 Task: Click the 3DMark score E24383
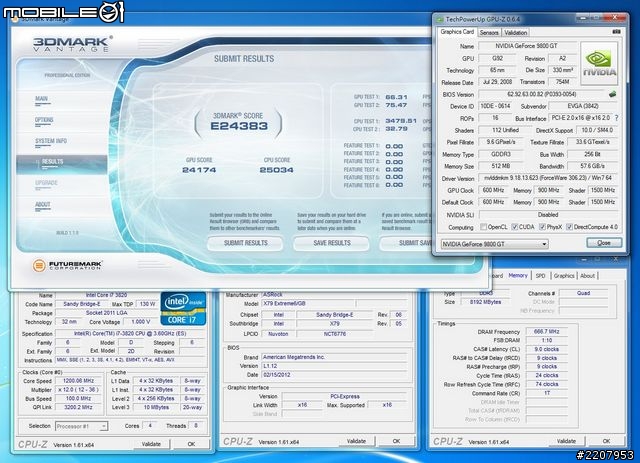coord(239,126)
